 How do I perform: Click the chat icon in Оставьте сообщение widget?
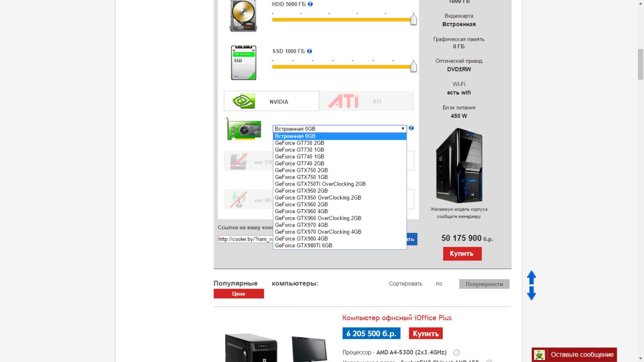coord(539,355)
